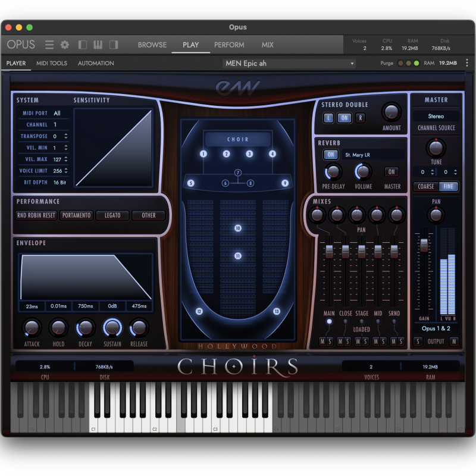Switch to the PERFORM tab

(x=229, y=45)
